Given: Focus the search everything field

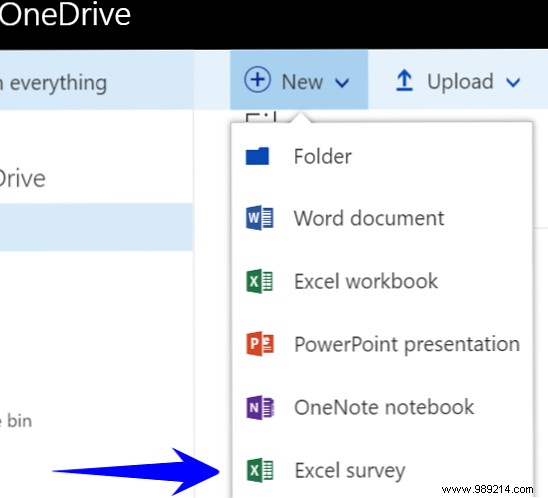Looking at the screenshot, I should point(96,80).
